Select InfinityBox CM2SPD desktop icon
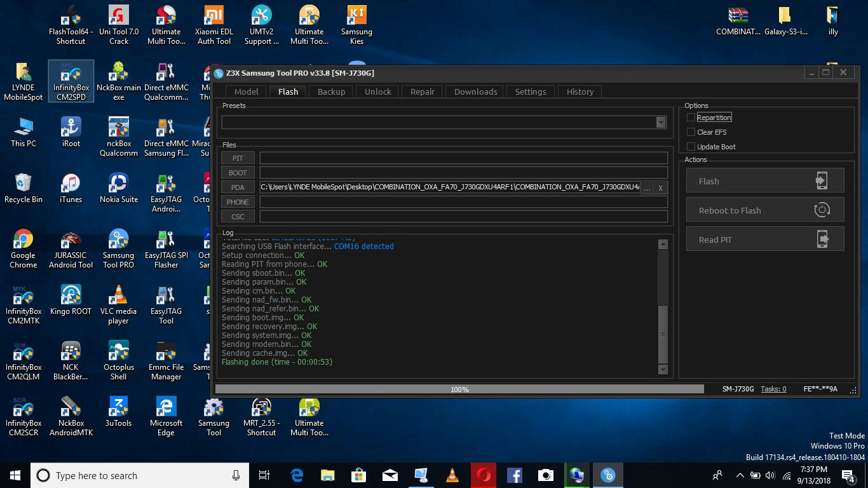 [71, 81]
